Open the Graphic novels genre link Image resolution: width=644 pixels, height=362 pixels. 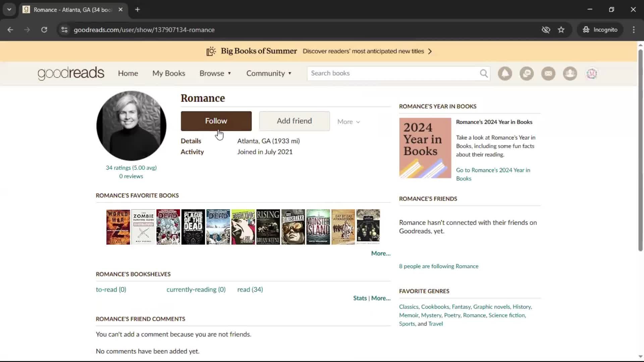pos(491,307)
